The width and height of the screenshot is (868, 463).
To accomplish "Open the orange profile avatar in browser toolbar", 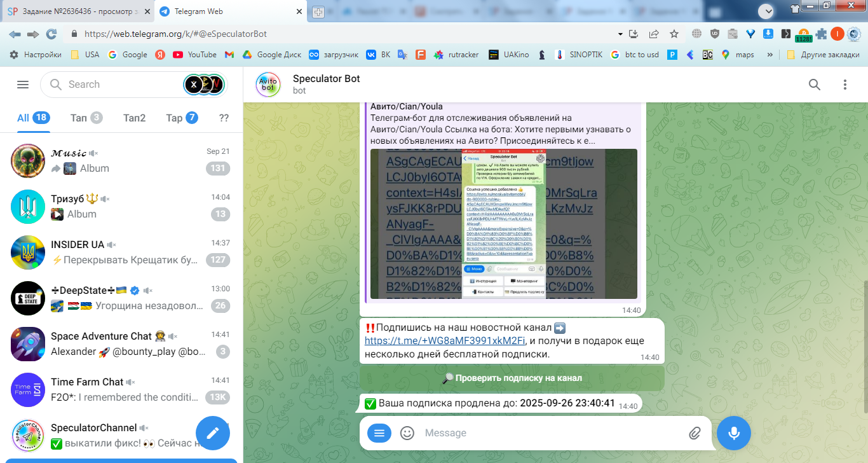I will [837, 34].
